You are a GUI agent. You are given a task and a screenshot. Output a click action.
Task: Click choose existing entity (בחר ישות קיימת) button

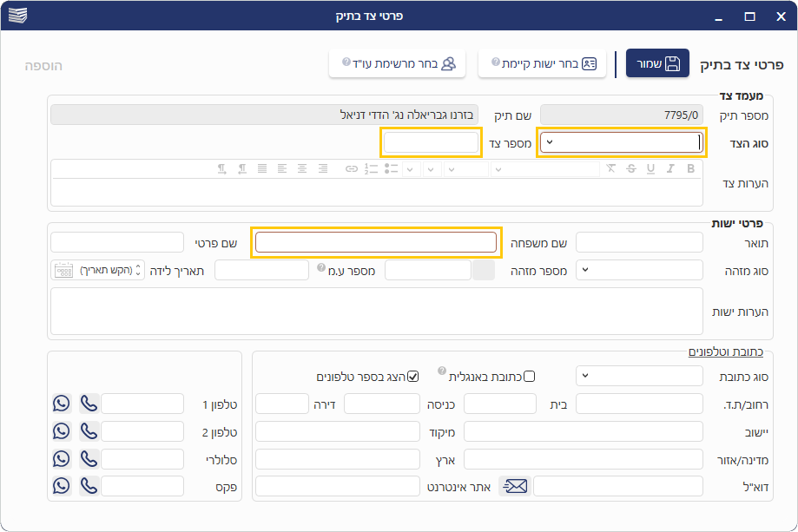(542, 63)
